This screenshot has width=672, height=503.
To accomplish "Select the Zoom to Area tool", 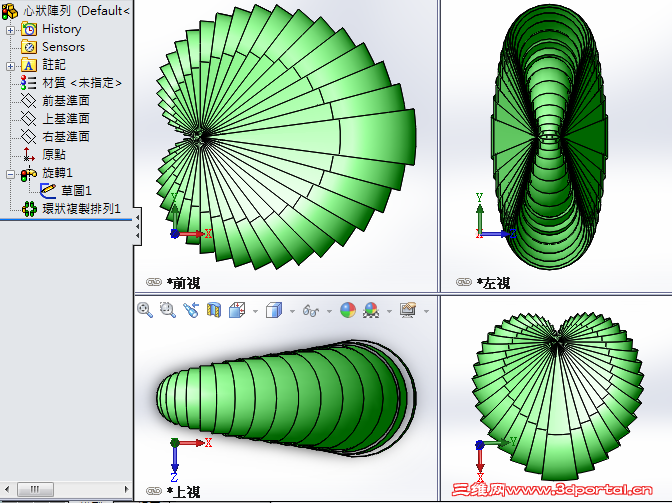I will pos(168,310).
